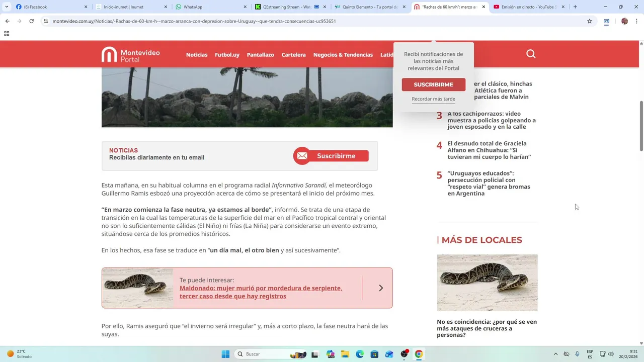This screenshot has height=362, width=644.
Task: Open volume control in system tray
Action: tap(611, 354)
